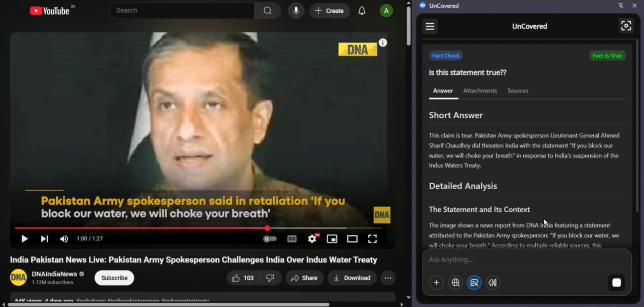This screenshot has height=307, width=644.
Task: Click the 'is this statement true??' question
Action: (468, 73)
